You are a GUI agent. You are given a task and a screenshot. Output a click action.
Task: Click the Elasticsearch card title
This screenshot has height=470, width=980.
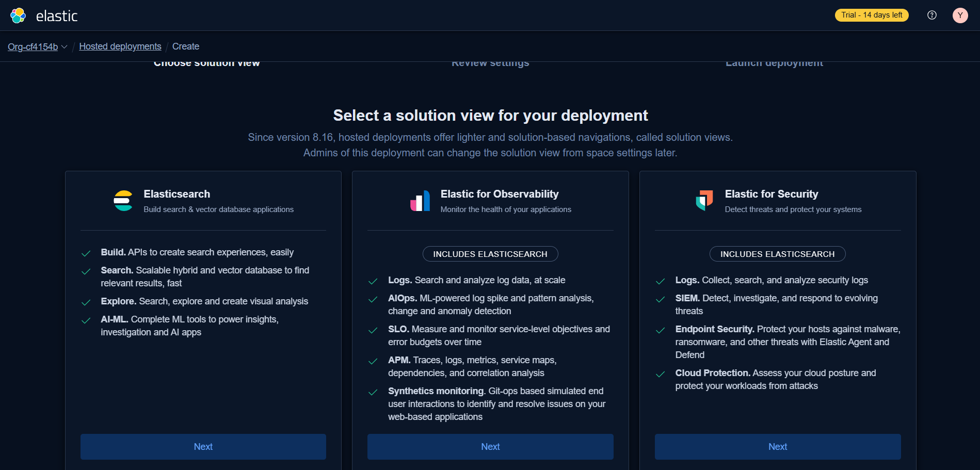click(x=177, y=194)
